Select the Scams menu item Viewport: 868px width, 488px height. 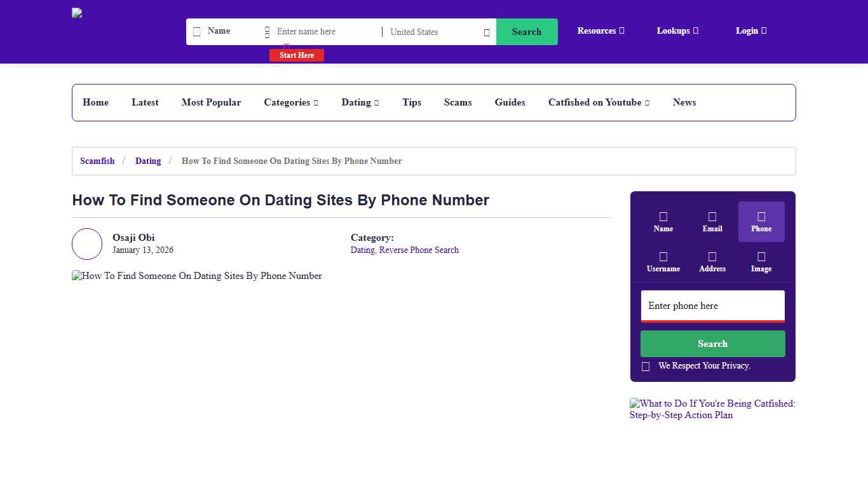[x=458, y=102]
